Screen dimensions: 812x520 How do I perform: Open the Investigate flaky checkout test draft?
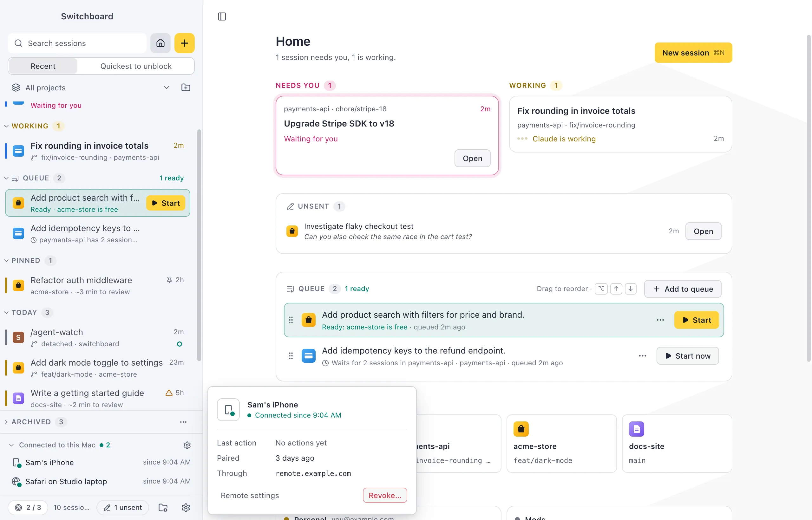pos(703,231)
